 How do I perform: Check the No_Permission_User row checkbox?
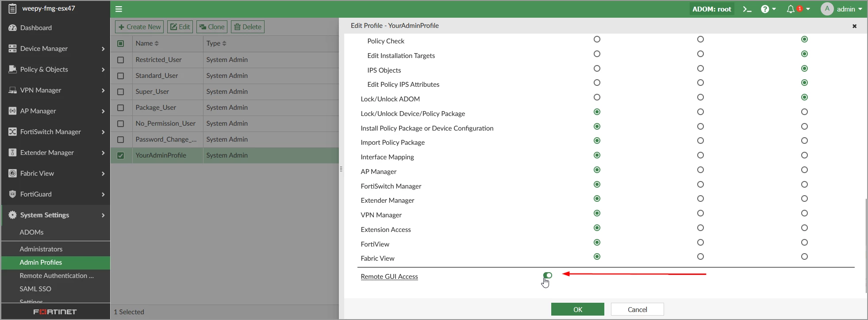[120, 123]
